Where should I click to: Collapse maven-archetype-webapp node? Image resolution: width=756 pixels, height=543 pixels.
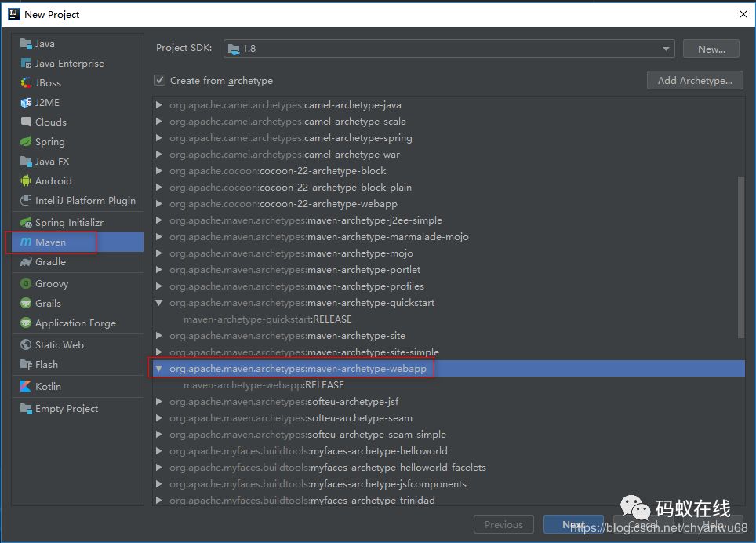tap(158, 369)
